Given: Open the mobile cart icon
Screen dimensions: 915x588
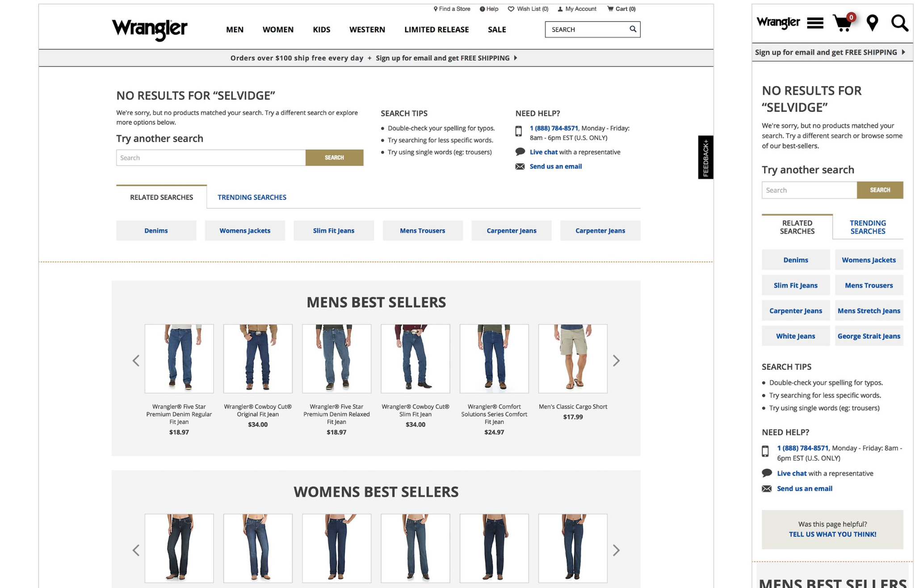Looking at the screenshot, I should (844, 22).
